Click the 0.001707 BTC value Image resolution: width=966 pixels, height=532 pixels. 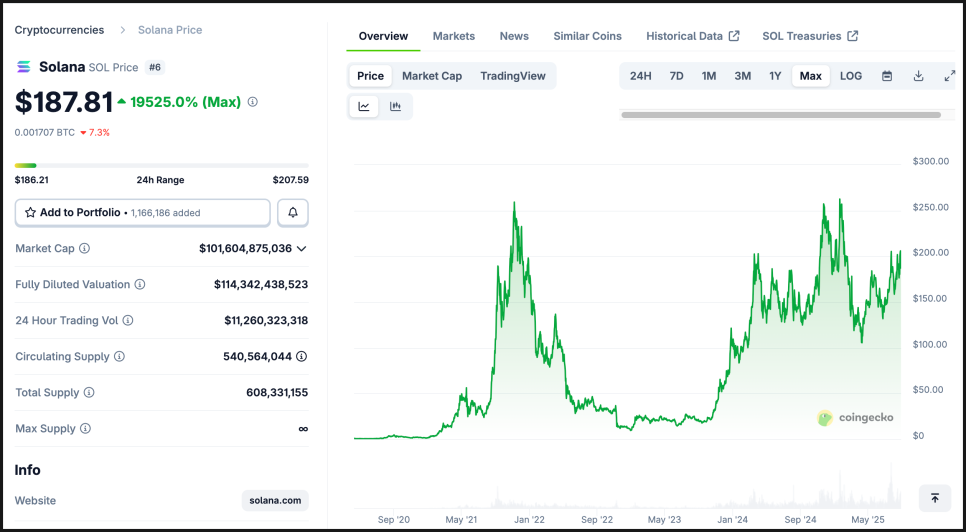point(44,132)
